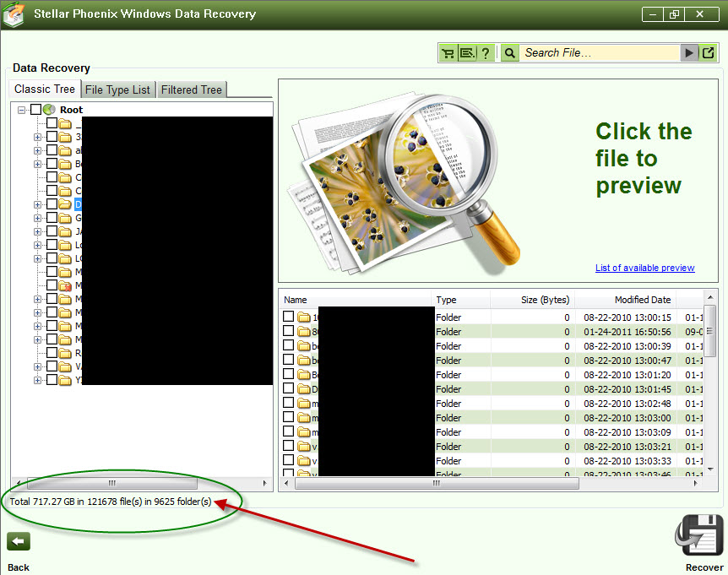
Task: Click the magnifier search icon
Action: point(510,53)
